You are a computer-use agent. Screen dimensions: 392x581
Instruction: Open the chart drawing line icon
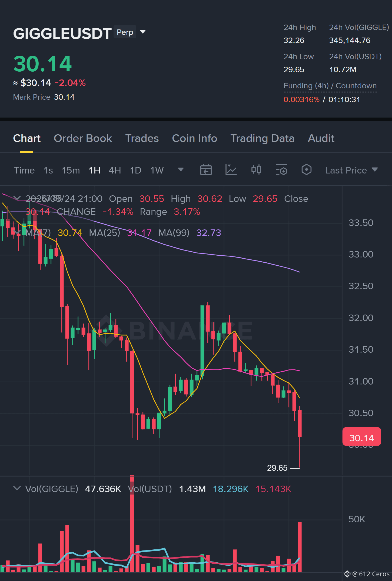pyautogui.click(x=231, y=170)
